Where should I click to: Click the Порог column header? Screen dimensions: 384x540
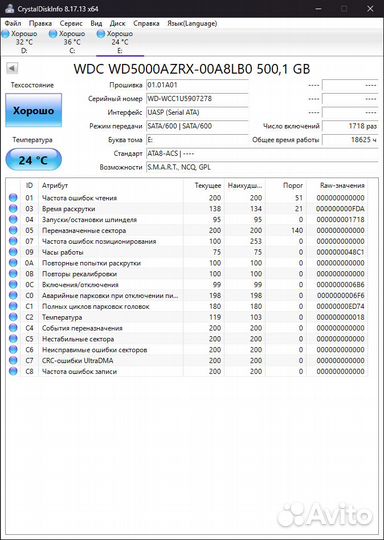[286, 185]
